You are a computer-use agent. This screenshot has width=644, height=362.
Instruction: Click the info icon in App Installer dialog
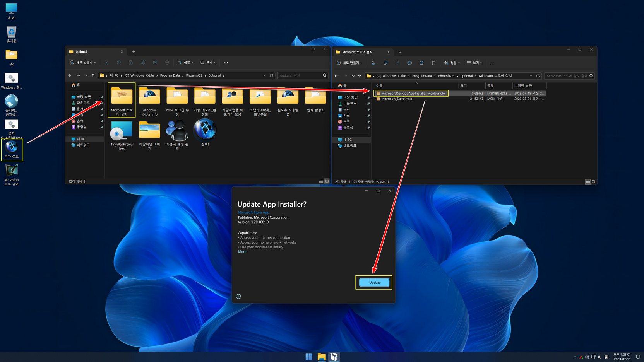(x=238, y=297)
